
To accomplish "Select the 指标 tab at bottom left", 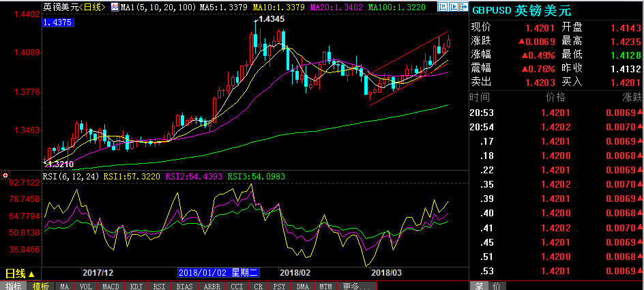I will point(12,286).
